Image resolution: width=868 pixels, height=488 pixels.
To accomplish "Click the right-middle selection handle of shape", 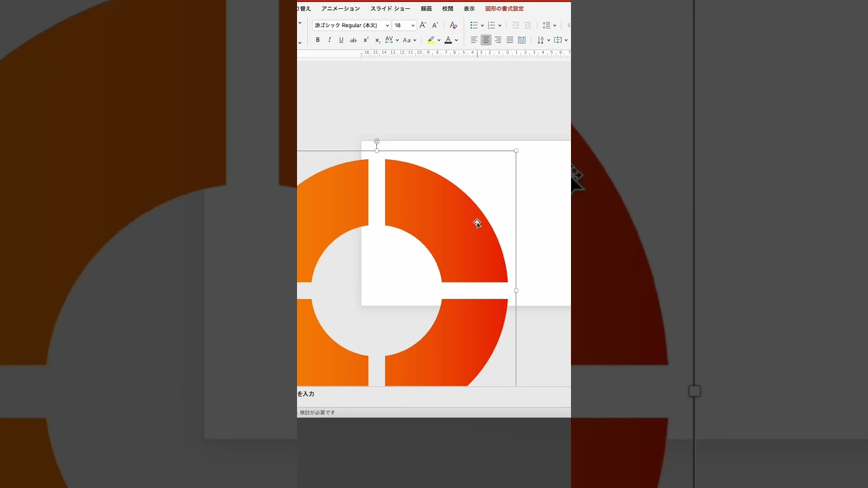I will (x=516, y=290).
